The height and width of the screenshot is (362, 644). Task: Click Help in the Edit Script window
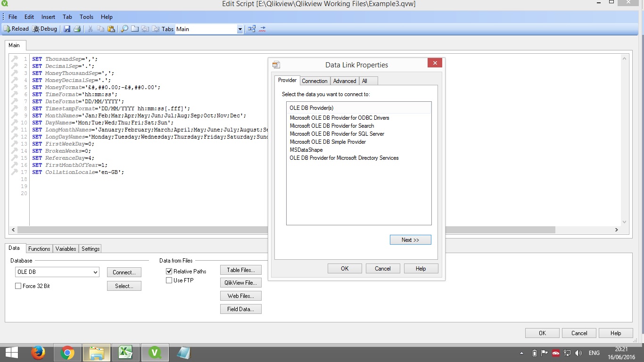pyautogui.click(x=616, y=333)
